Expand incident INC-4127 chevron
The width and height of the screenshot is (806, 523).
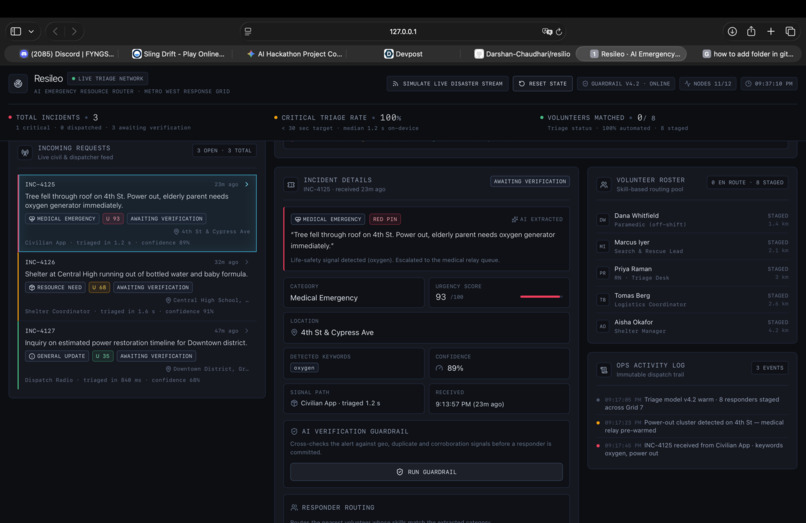click(247, 331)
